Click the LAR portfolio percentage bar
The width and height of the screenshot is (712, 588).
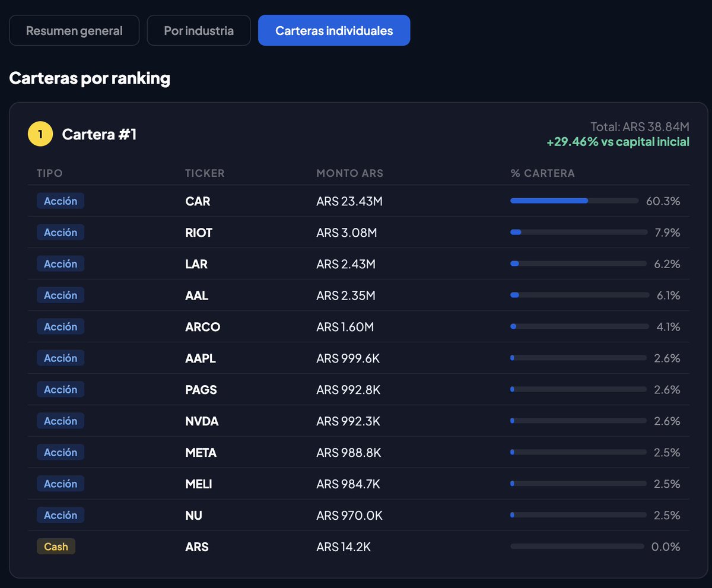coord(578,264)
